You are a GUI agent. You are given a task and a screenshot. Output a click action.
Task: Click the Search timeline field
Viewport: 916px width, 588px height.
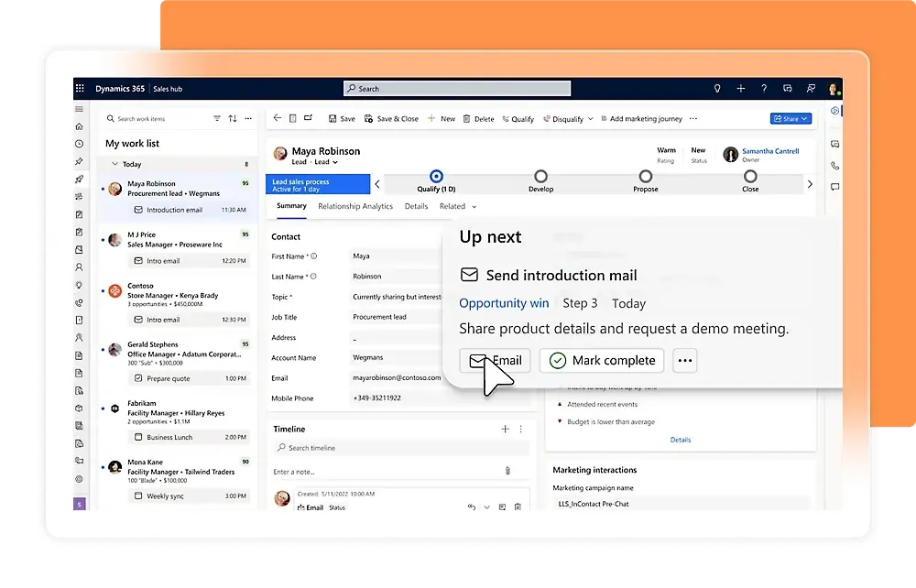point(401,448)
